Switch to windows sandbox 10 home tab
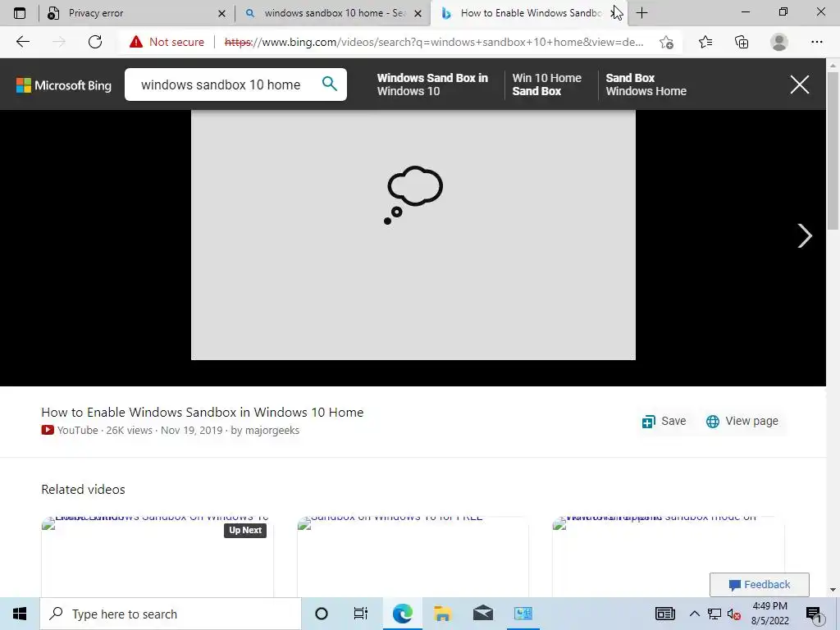This screenshot has height=630, width=840. click(335, 13)
